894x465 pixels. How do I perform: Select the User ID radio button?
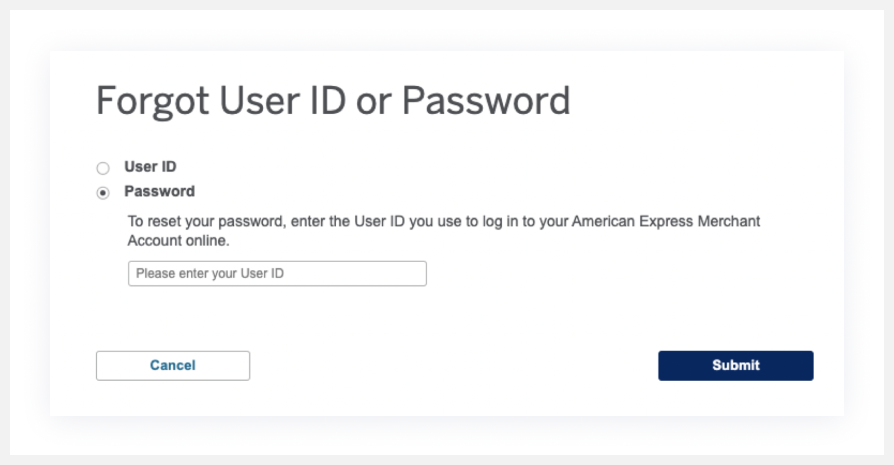point(103,169)
